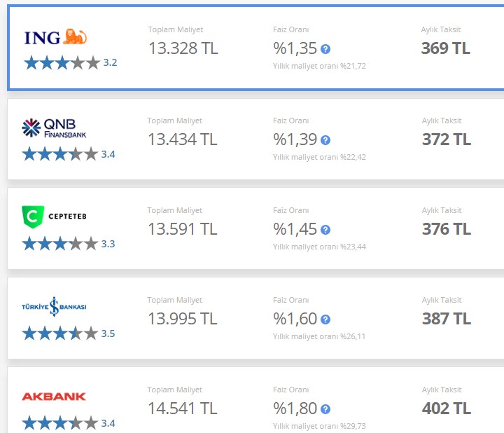Screen dimensions: 504x433
Task: Click Yıllık maliyet oranı %23,44 text
Action: pos(319,247)
